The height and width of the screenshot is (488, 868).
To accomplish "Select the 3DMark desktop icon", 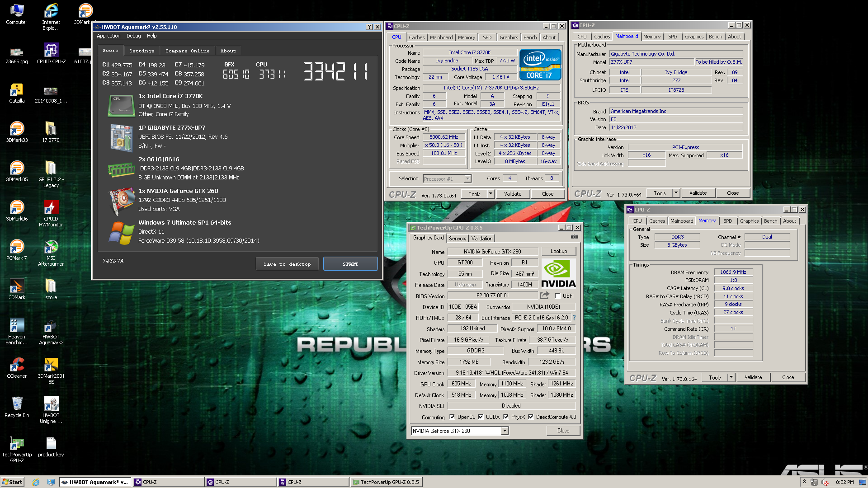I will click(17, 289).
